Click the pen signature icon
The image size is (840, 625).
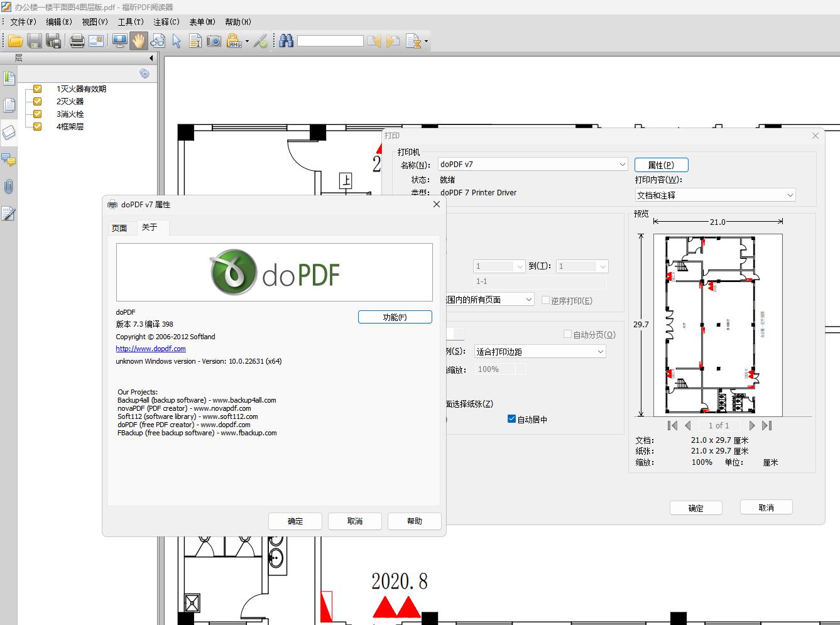tap(261, 41)
